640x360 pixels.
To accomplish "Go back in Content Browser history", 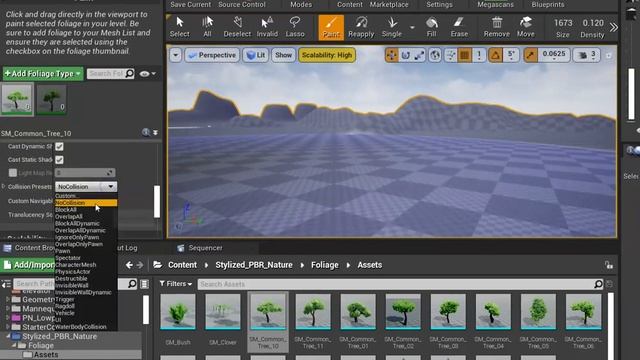I will 129,265.
